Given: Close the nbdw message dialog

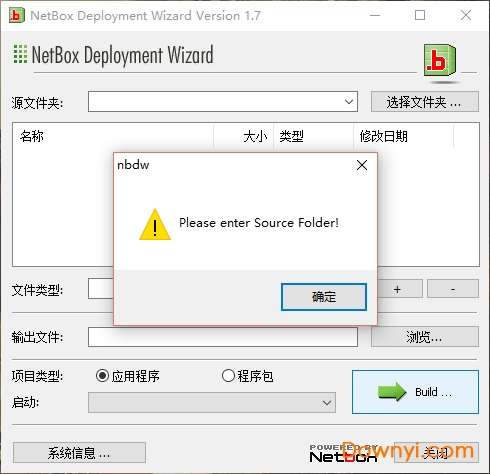Looking at the screenshot, I should tap(362, 165).
